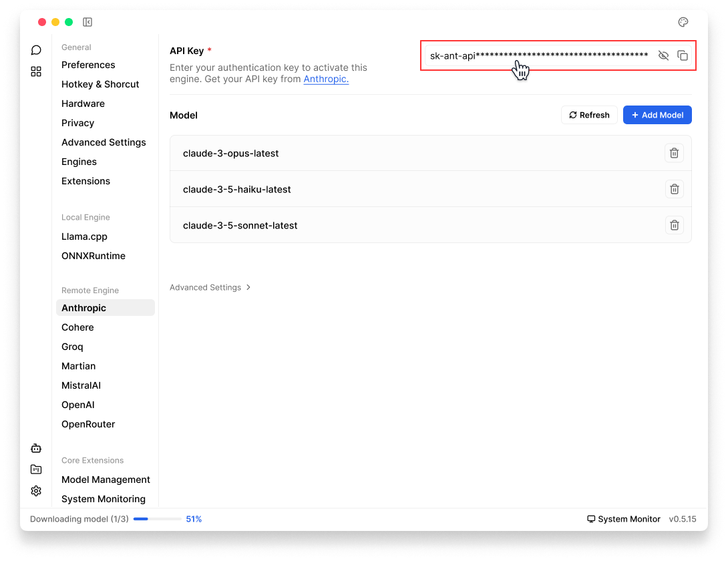Select the OpenRouter remote engine

[88, 425]
